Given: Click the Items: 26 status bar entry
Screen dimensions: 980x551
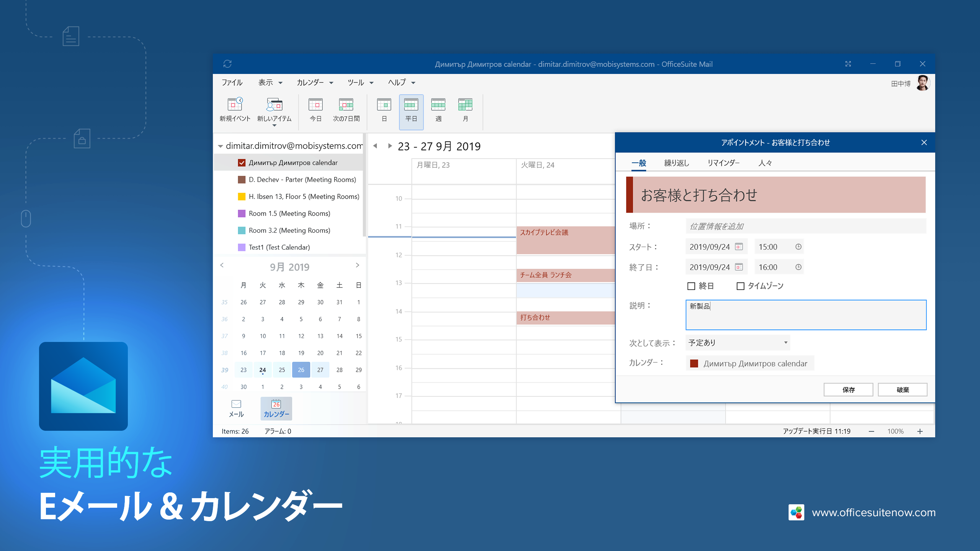Looking at the screenshot, I should tap(235, 431).
